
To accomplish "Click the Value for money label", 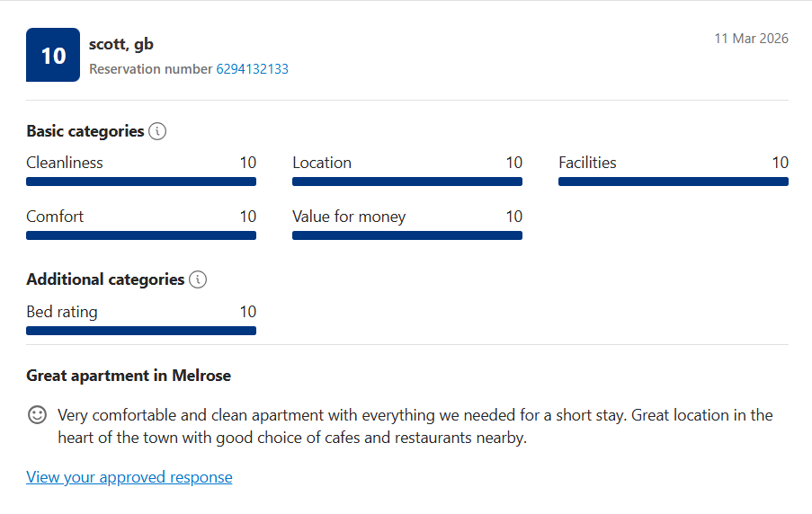I will 349,217.
